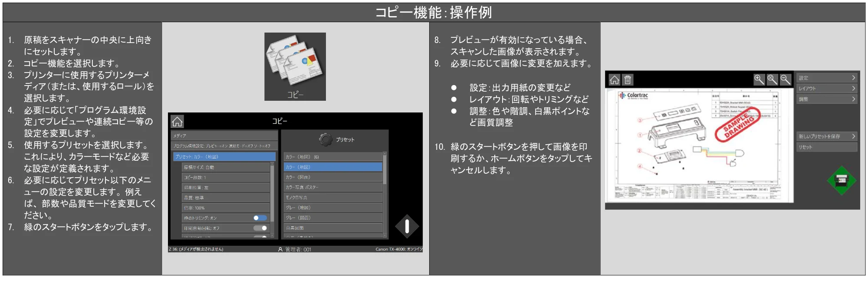Zoom in with the plus magnifier
Viewport: 868px width, 294px height.
[x=759, y=79]
